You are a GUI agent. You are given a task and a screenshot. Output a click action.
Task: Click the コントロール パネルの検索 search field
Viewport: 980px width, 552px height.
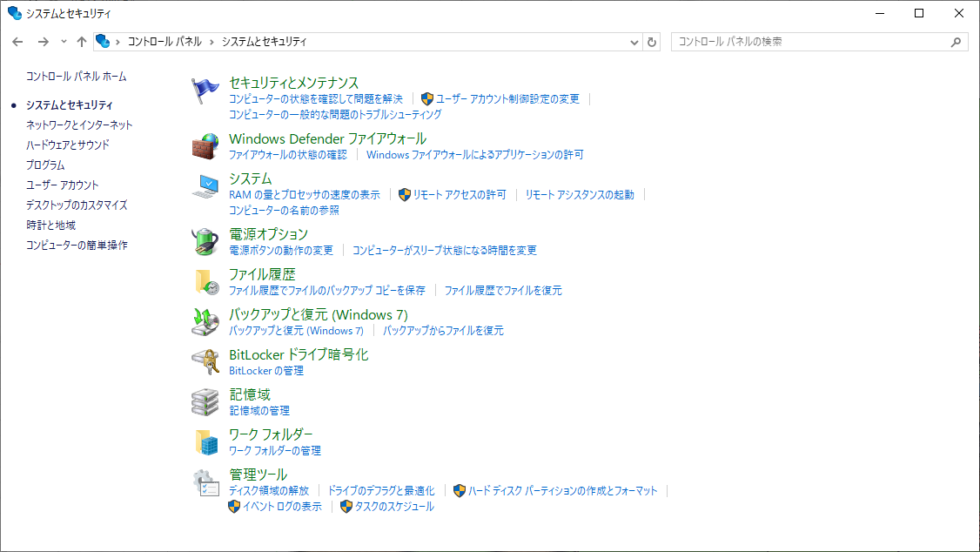(809, 42)
